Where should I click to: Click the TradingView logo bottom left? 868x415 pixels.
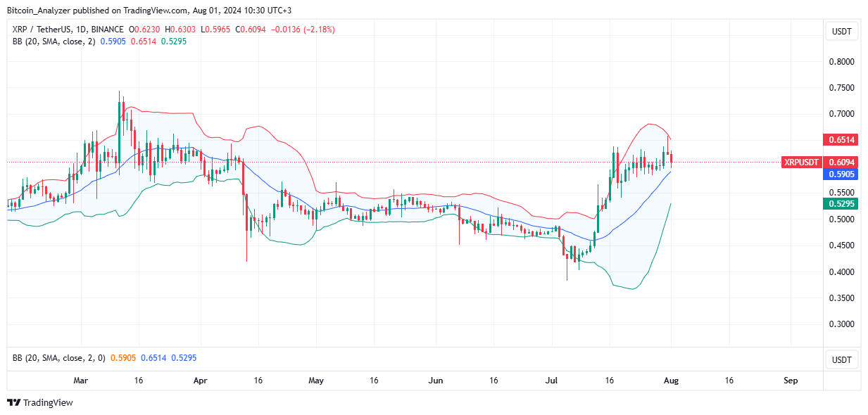(39, 402)
